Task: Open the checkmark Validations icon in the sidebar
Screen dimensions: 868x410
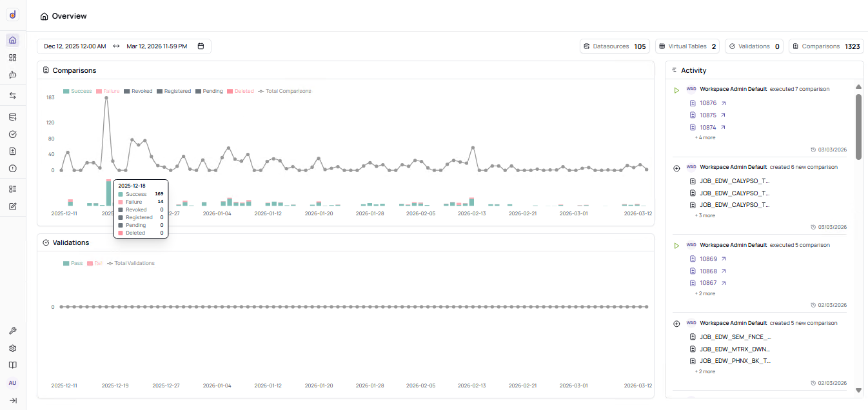Action: [x=12, y=134]
